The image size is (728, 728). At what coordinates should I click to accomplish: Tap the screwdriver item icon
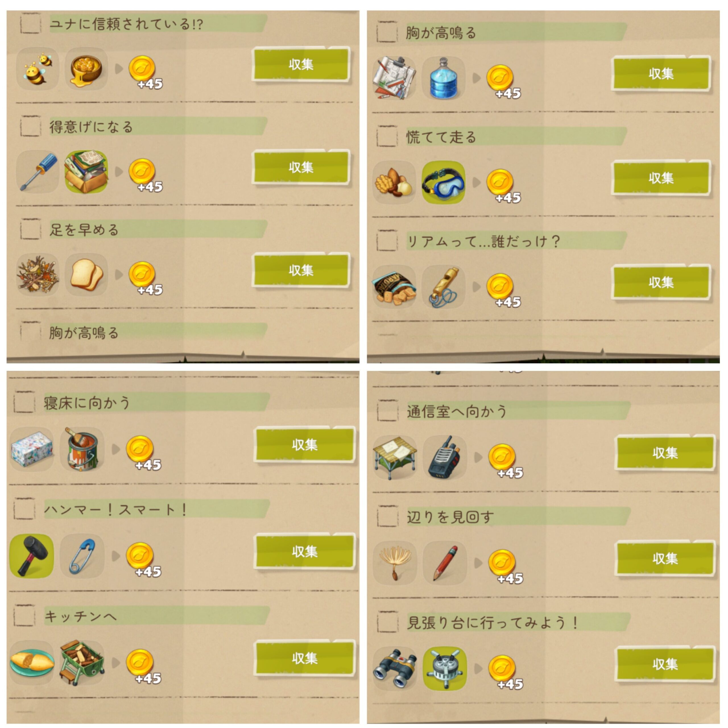(37, 172)
